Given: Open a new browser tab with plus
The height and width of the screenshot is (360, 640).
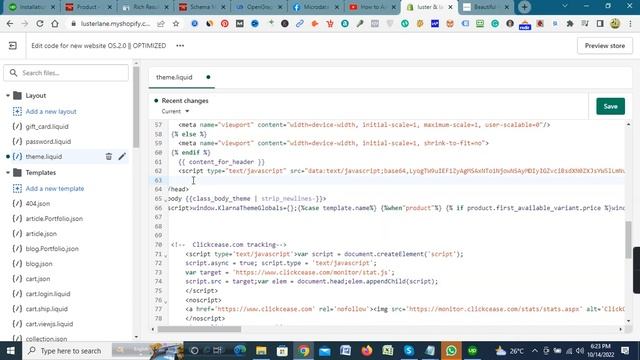Looking at the screenshot, I should (x=524, y=7).
